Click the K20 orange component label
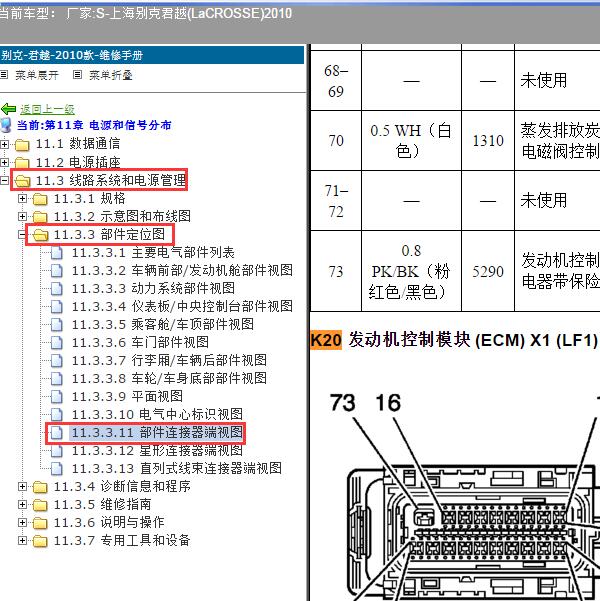The width and height of the screenshot is (600, 601). click(x=326, y=340)
